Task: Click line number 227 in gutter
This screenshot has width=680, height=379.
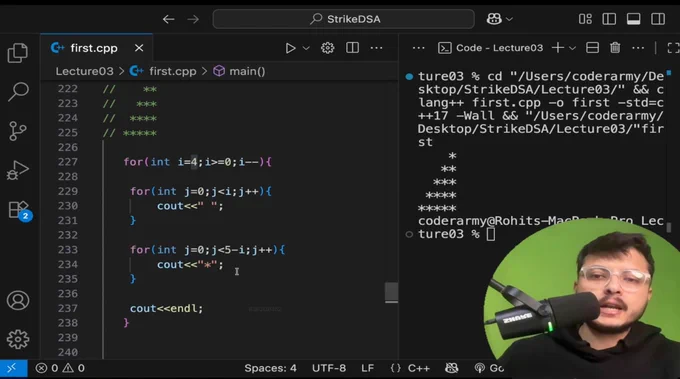Action: click(x=68, y=162)
